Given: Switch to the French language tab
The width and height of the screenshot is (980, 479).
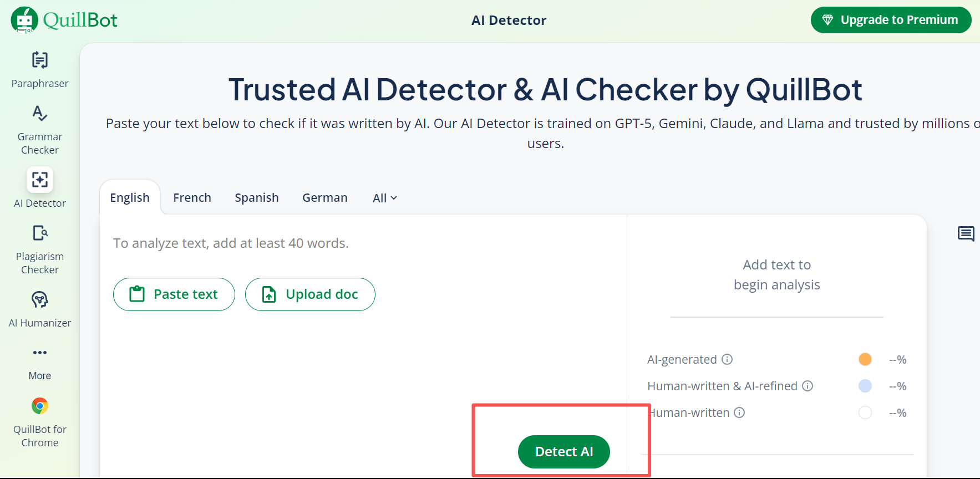Looking at the screenshot, I should point(192,198).
